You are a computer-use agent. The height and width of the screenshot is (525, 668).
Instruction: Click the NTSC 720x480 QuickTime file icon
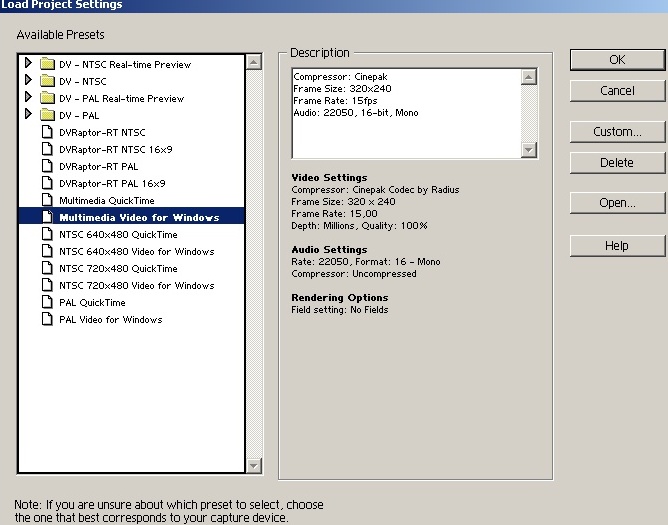pyautogui.click(x=47, y=268)
